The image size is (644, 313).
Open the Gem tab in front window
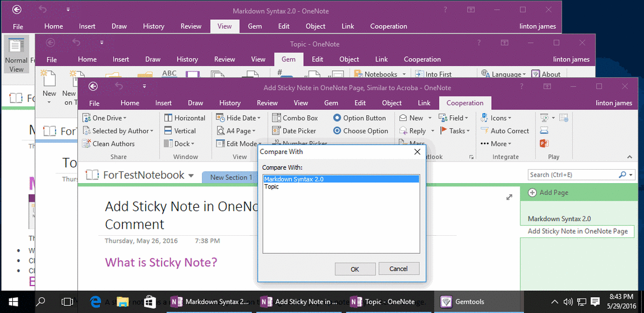click(x=331, y=103)
